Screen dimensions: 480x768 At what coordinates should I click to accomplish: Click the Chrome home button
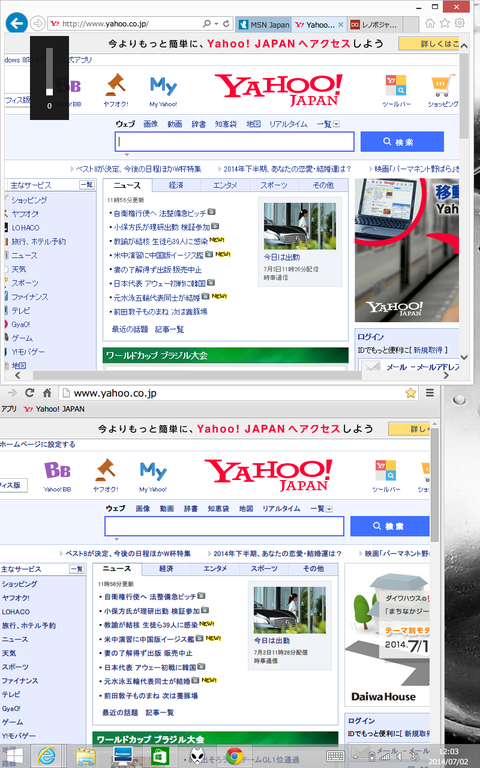pyautogui.click(x=47, y=392)
